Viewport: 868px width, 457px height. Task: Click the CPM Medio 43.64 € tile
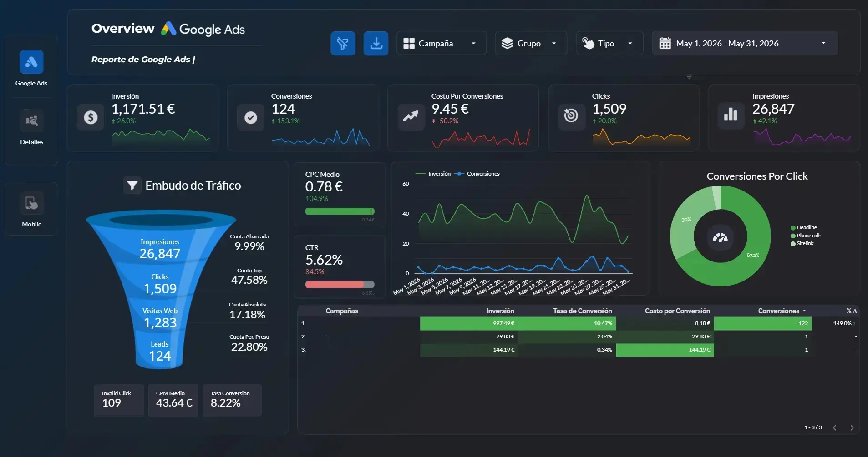[173, 400]
